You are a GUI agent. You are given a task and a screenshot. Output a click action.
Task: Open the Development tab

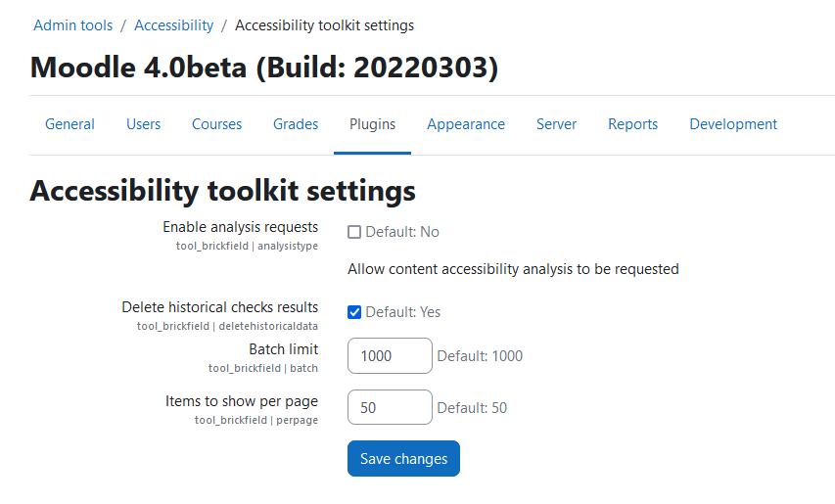pos(733,124)
